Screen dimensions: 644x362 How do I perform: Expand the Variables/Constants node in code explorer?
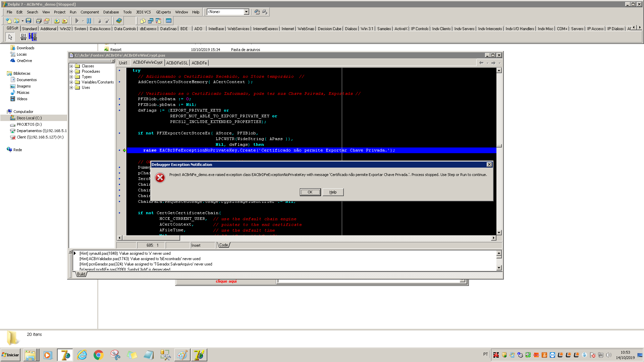tap(71, 82)
